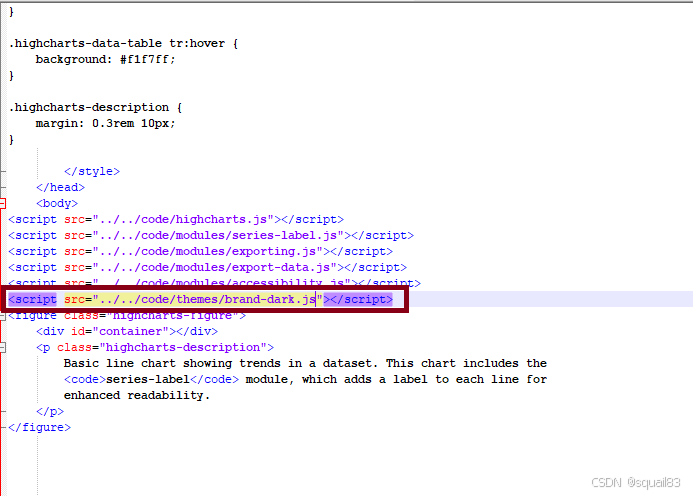
Task: Click the .highcharts-data-table tr:hover selector line
Action: [123, 43]
